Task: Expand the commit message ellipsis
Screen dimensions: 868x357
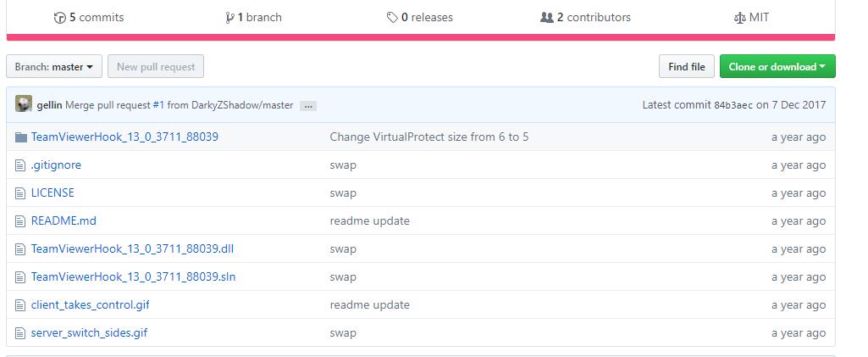Action: click(308, 106)
